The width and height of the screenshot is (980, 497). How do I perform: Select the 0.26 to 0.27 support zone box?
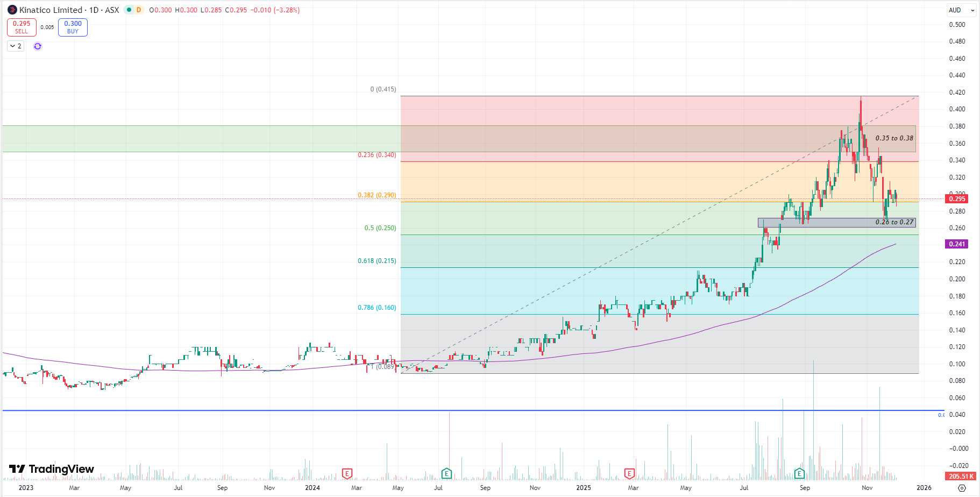(836, 222)
